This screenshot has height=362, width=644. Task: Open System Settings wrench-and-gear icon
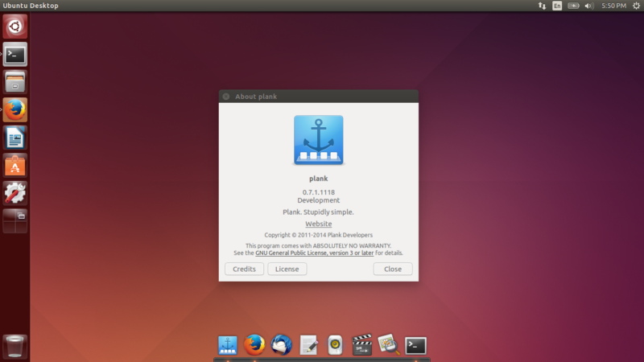pos(14,193)
